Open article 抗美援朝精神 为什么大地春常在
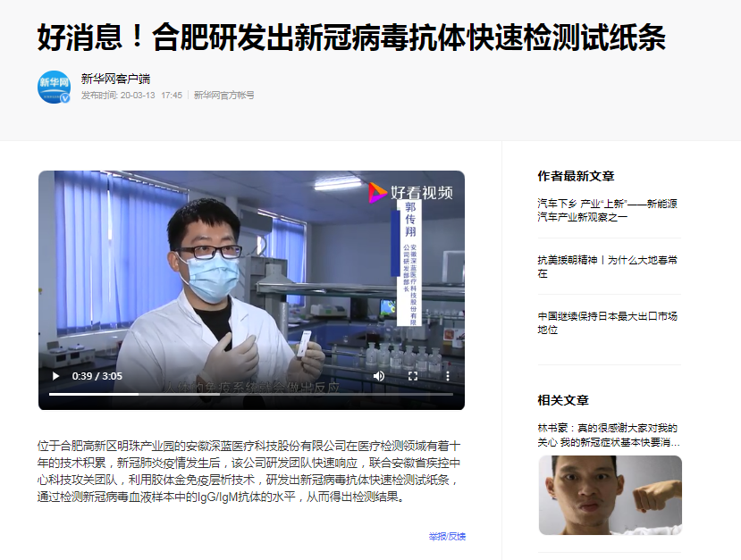741x560 pixels. coord(607,266)
